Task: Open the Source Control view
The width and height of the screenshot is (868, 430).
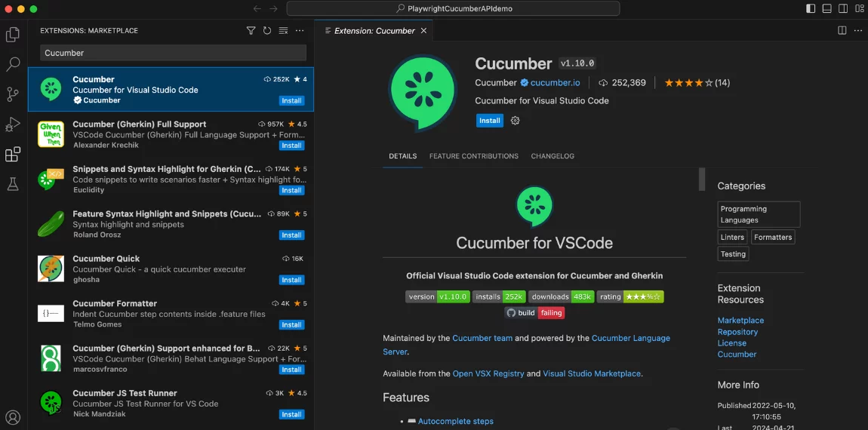Action: pos(13,94)
